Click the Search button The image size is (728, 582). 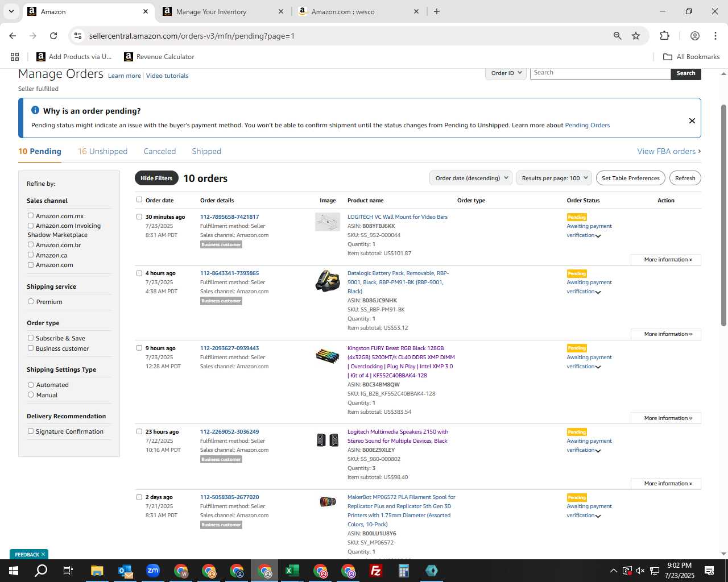[x=686, y=73]
